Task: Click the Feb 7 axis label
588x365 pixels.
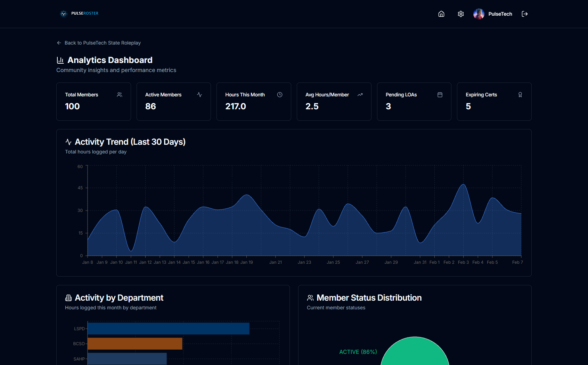Action: (517, 262)
